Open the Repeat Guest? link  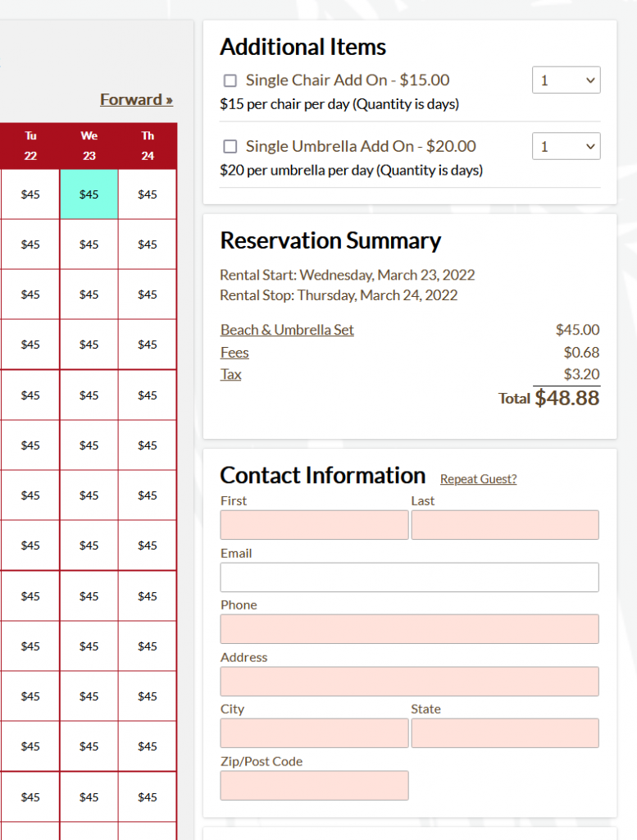pyautogui.click(x=478, y=479)
